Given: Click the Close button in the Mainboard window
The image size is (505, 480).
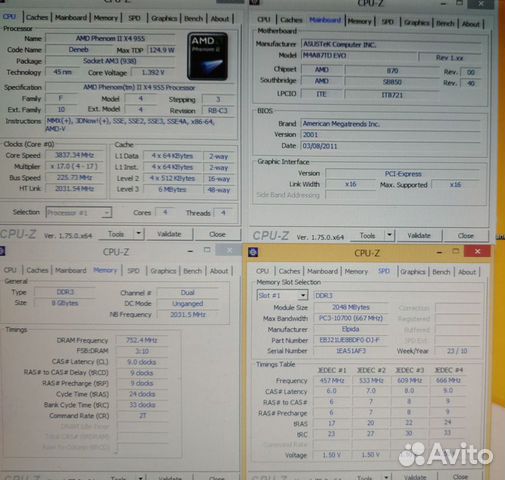Looking at the screenshot, I should (466, 236).
